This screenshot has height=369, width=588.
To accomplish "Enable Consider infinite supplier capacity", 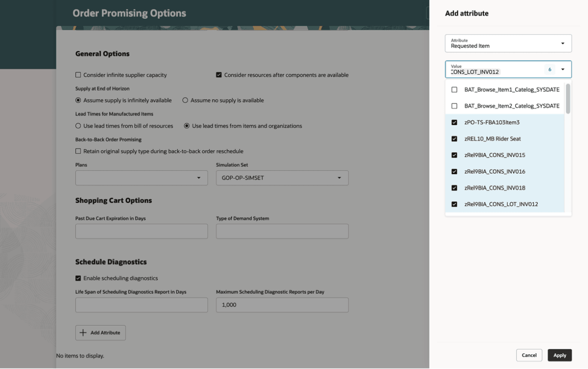I will (x=78, y=75).
